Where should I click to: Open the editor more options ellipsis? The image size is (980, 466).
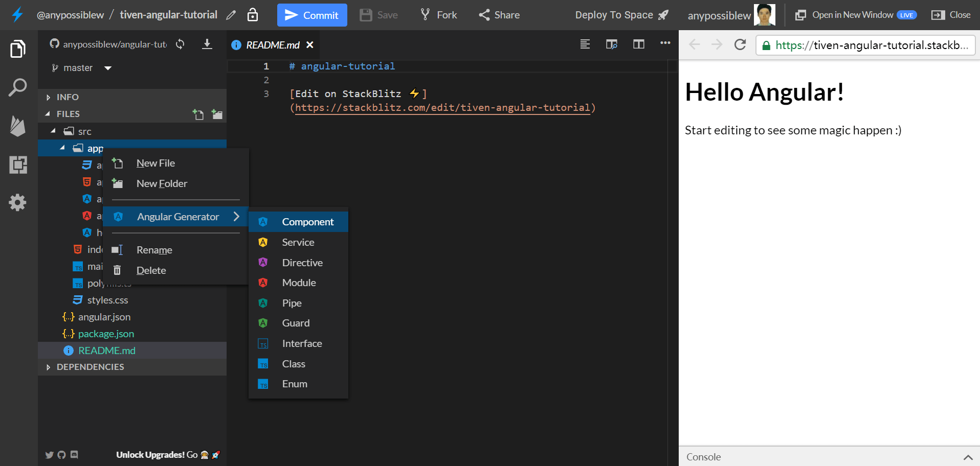(x=665, y=43)
